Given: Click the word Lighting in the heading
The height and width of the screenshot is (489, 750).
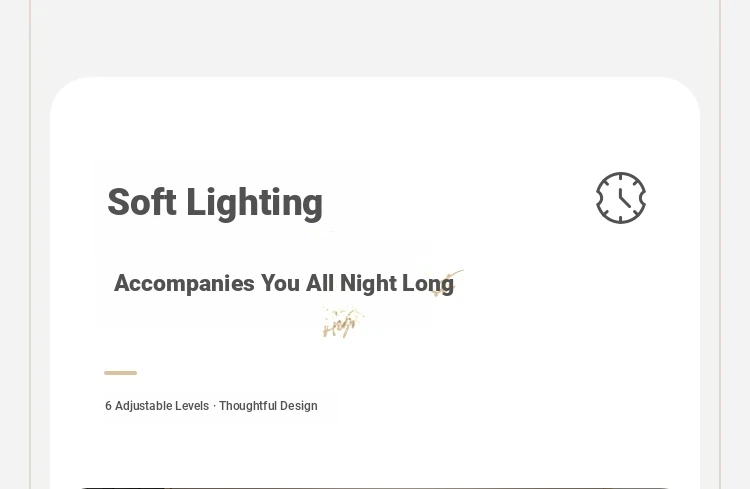Looking at the screenshot, I should tap(255, 203).
